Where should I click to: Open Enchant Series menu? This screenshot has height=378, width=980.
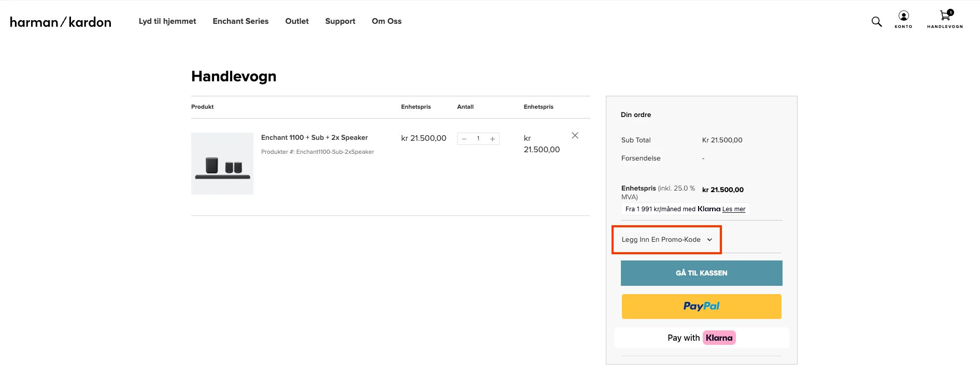pyautogui.click(x=240, y=21)
